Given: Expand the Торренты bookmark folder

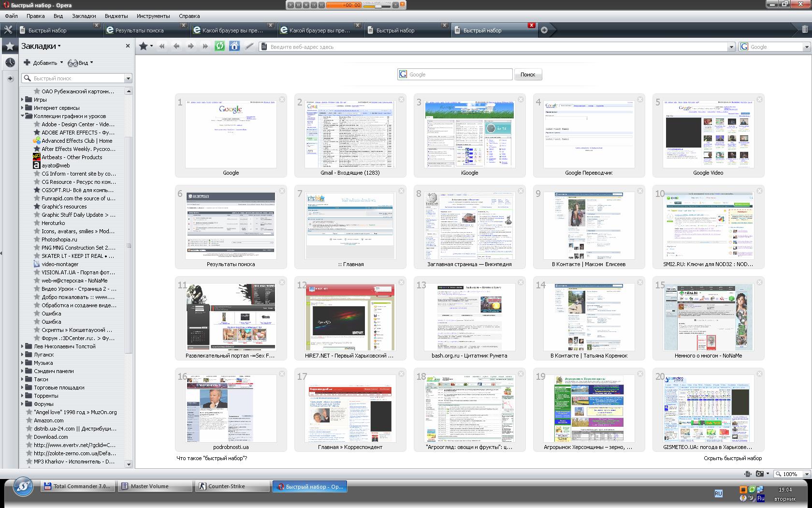Looking at the screenshot, I should (x=22, y=396).
